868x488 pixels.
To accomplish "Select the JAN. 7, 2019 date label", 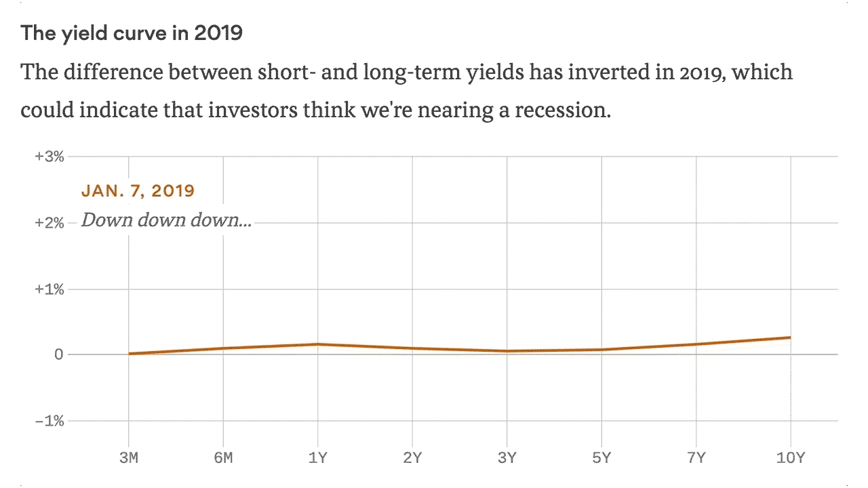I will click(x=138, y=190).
